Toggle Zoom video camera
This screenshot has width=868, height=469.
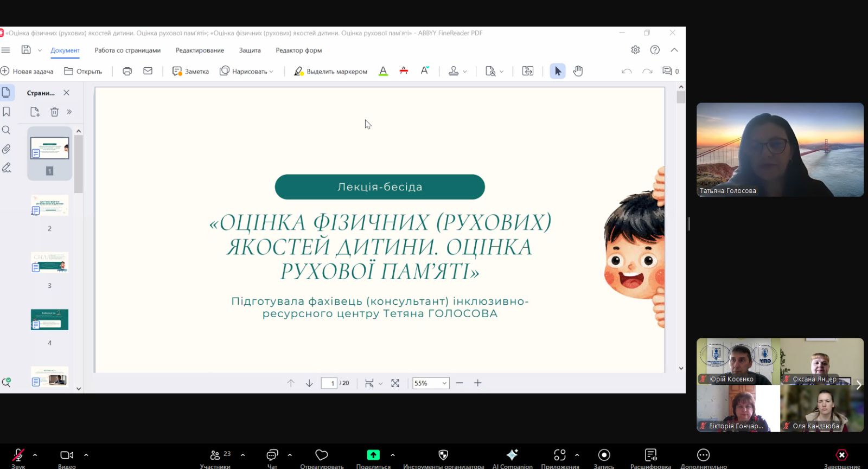[x=67, y=455]
